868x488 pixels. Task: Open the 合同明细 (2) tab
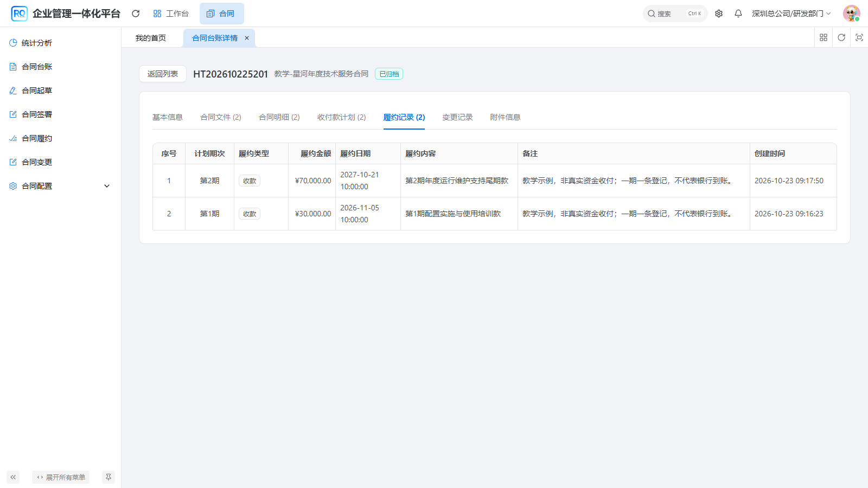point(279,117)
